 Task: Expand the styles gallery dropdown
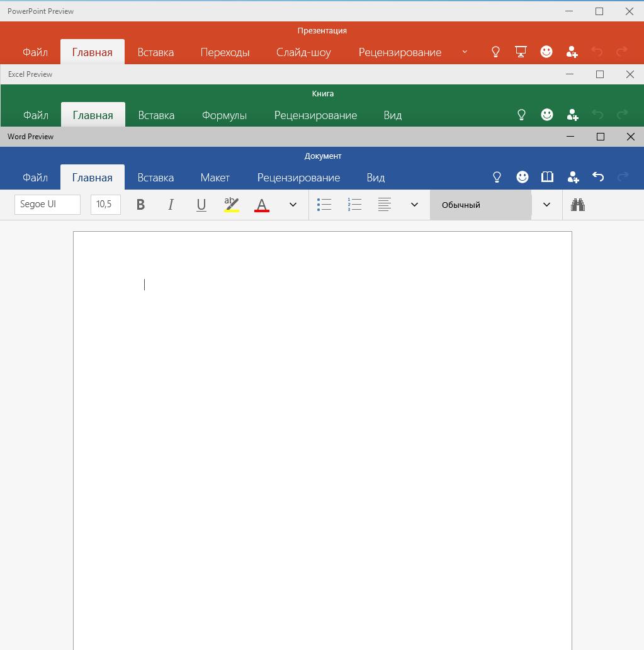tap(546, 205)
